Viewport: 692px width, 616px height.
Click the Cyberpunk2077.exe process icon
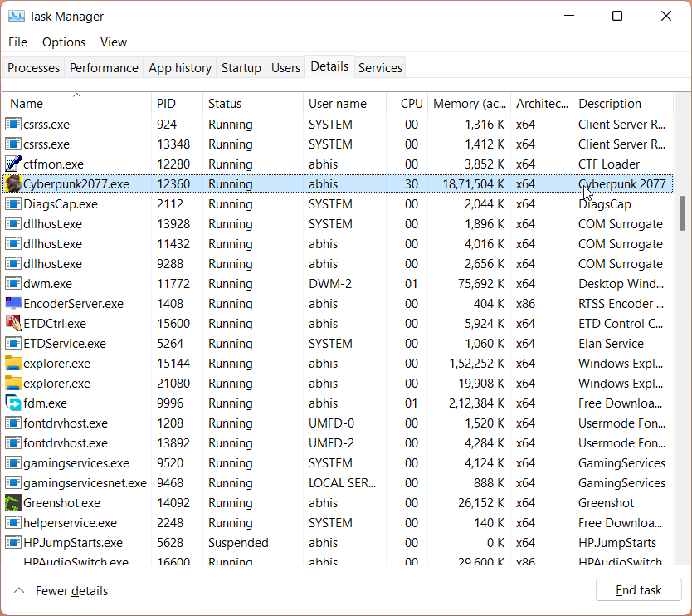point(13,184)
